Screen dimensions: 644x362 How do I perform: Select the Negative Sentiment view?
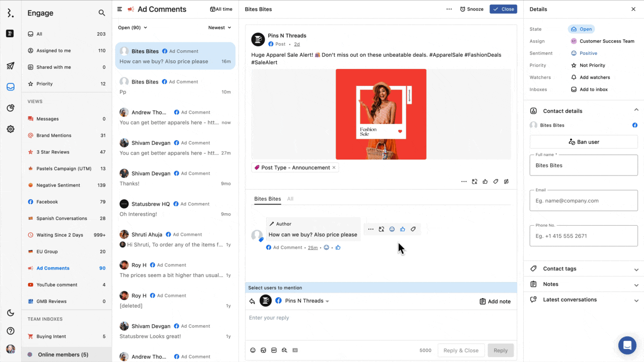pos(58,185)
